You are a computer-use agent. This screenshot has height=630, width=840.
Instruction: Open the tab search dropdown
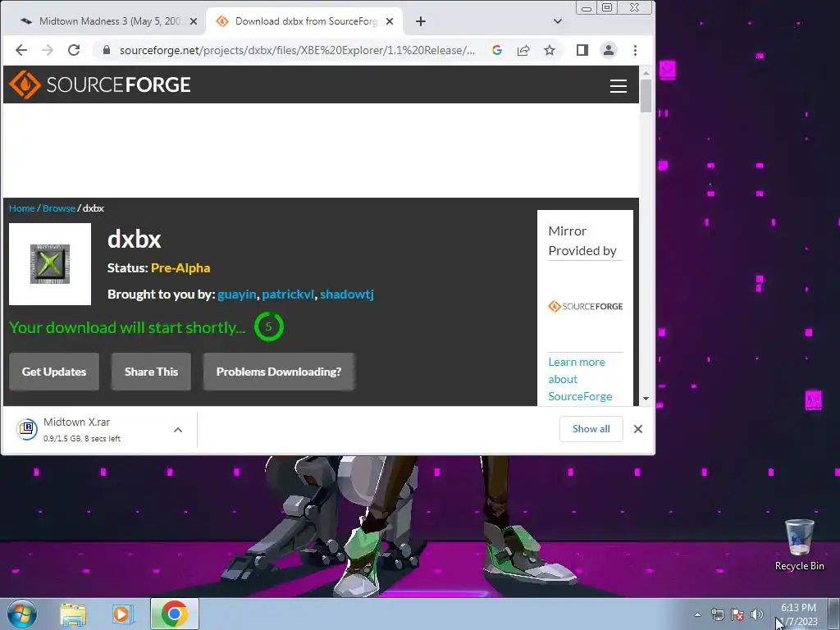[x=558, y=21]
